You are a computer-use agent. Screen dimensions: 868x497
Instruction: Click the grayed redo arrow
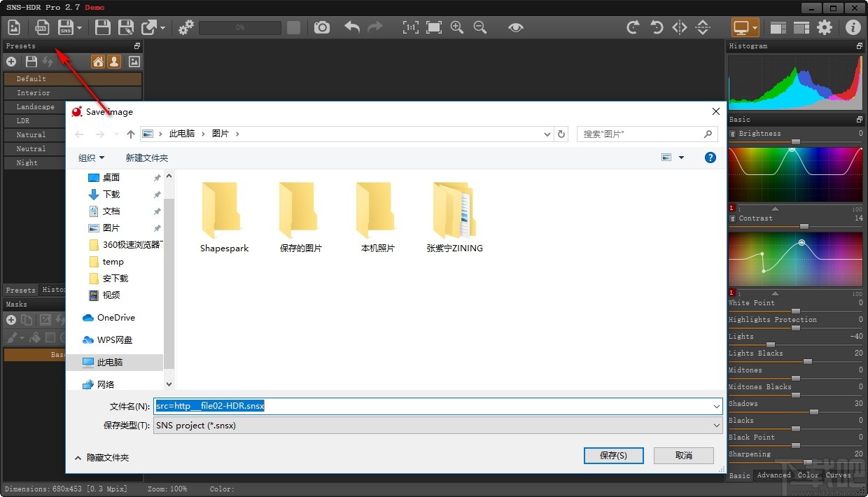[375, 27]
